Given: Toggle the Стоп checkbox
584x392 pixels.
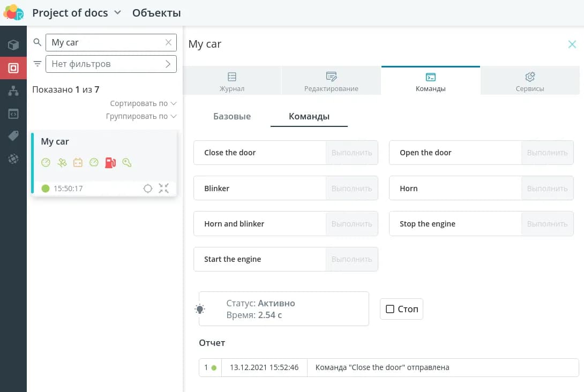Looking at the screenshot, I should click(x=390, y=309).
